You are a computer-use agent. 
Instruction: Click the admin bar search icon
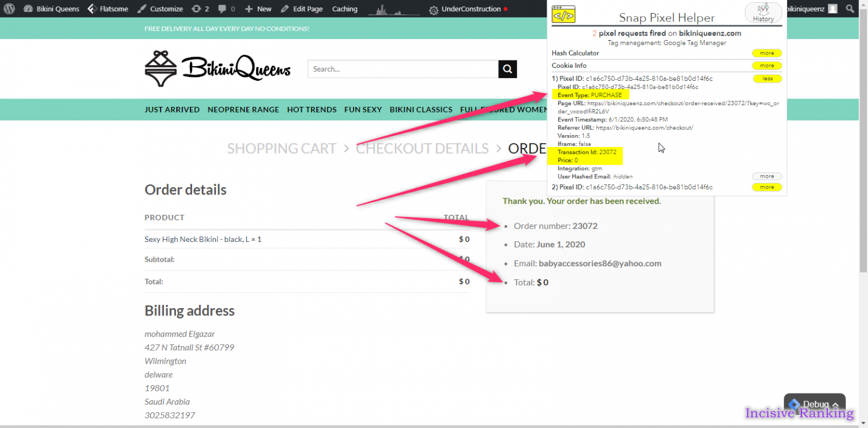(850, 9)
